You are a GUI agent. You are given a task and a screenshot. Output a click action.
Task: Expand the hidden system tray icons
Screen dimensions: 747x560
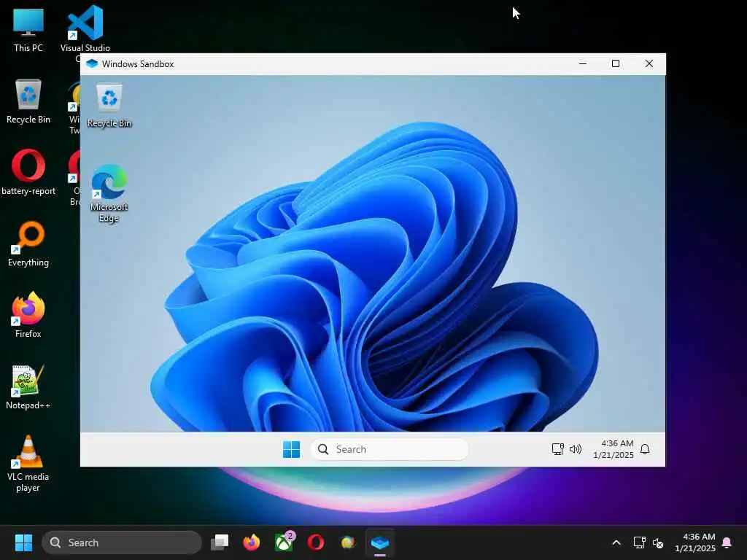tap(616, 542)
